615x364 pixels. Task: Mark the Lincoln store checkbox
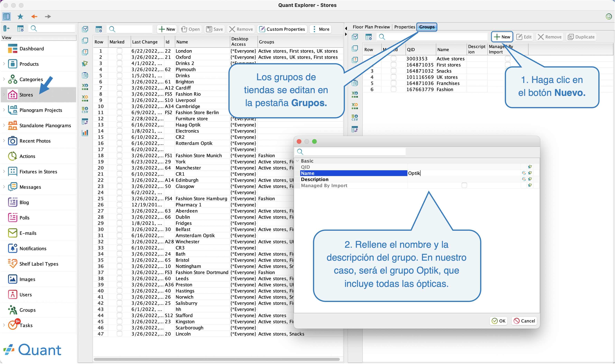pos(119,334)
